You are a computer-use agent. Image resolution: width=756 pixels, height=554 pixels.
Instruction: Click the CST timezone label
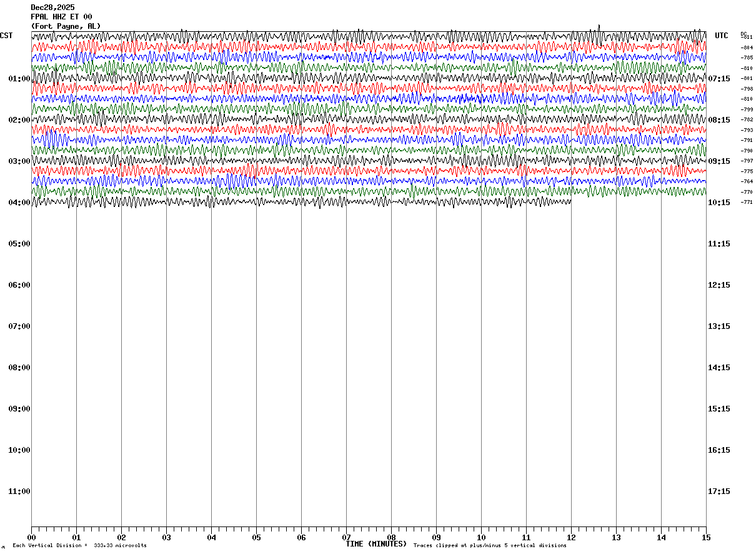(x=6, y=36)
